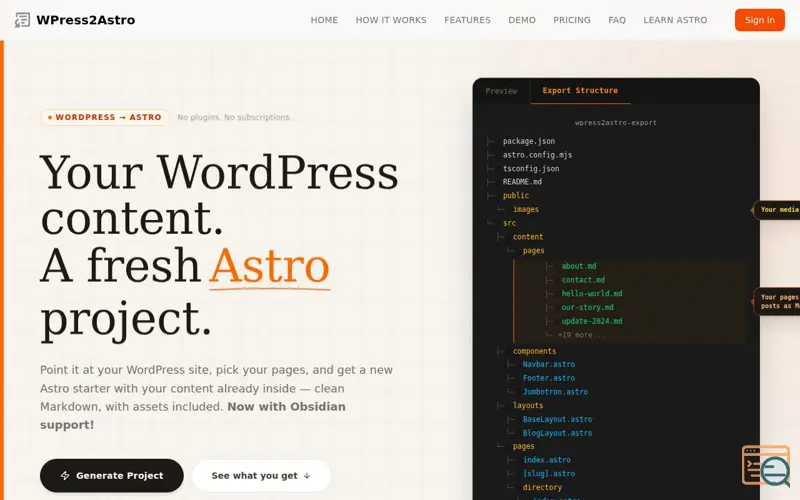Navigate to FEATURES
This screenshot has height=500, width=800.
pos(467,20)
